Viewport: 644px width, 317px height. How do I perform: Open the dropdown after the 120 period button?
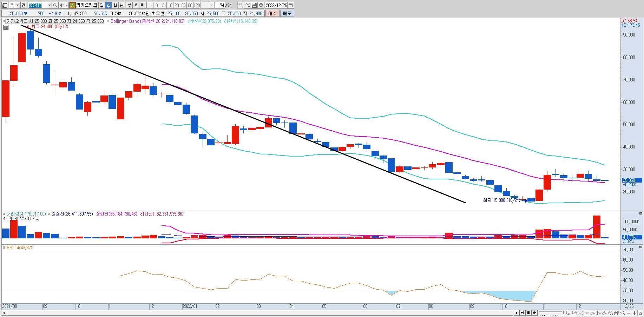pos(212,5)
